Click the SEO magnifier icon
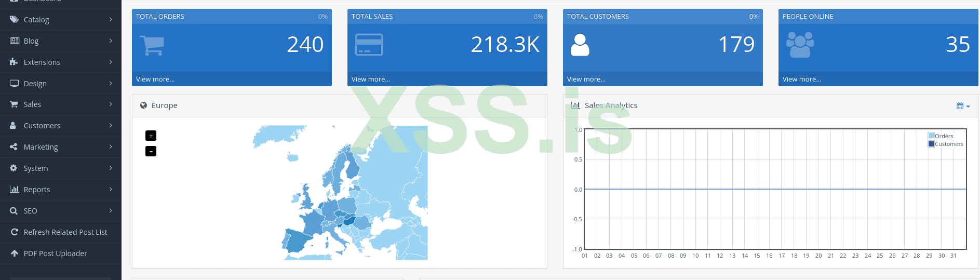 tap(14, 211)
